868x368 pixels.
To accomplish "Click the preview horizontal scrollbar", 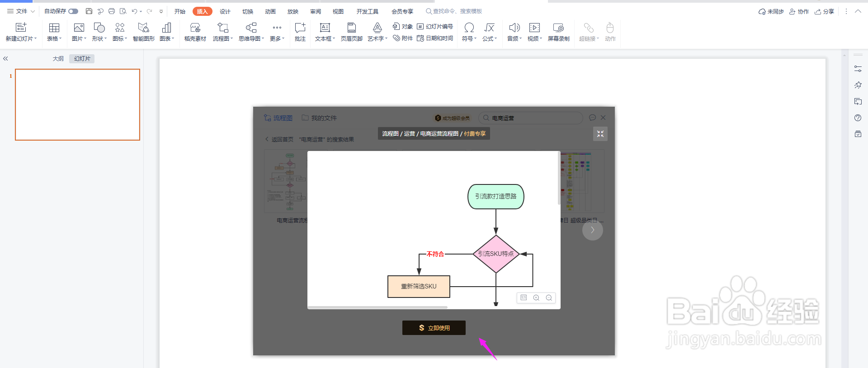I will [x=378, y=307].
